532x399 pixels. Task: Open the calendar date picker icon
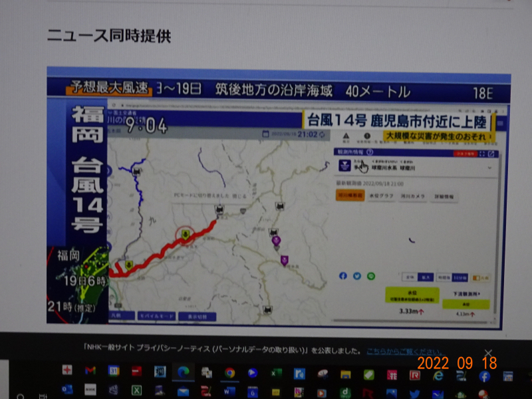coord(265,134)
